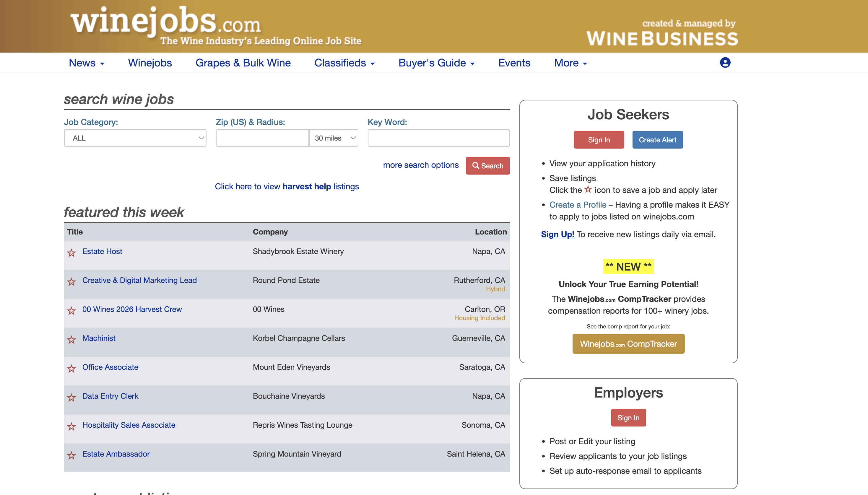Save the Office Associate job star

point(71,368)
